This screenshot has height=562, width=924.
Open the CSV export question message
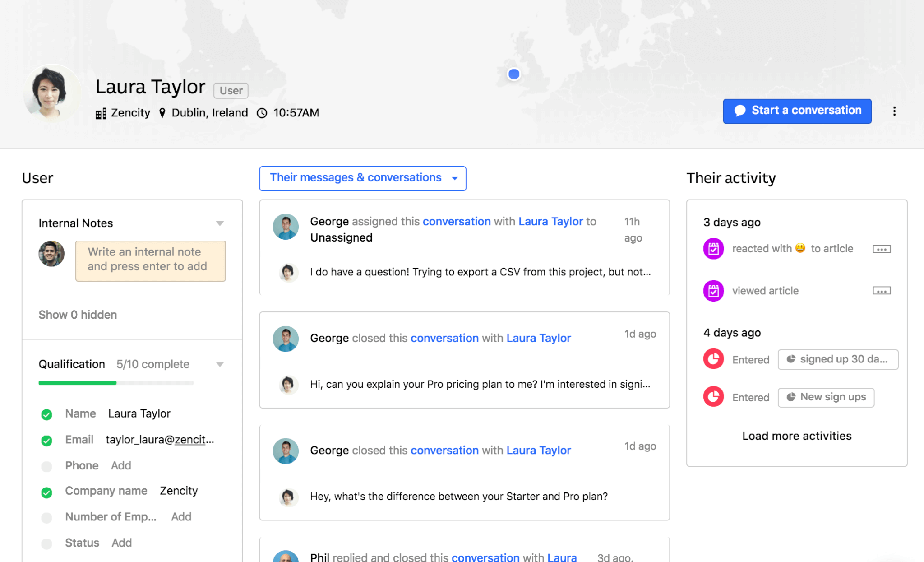(x=480, y=272)
